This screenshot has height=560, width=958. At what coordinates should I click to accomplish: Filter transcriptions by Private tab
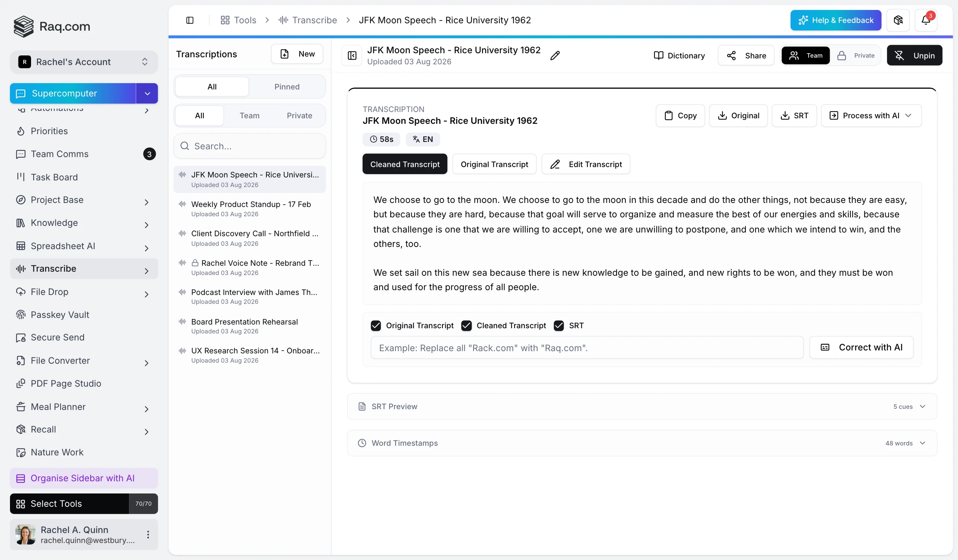299,116
